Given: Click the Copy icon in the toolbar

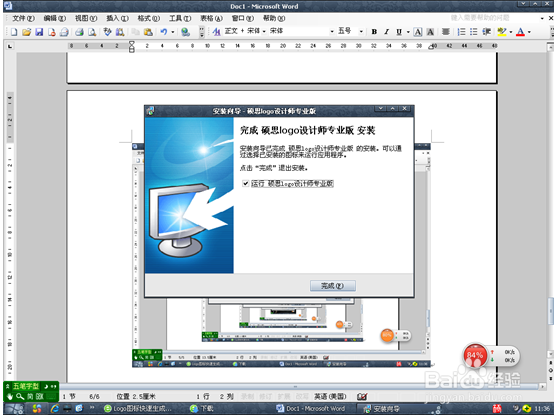Looking at the screenshot, I should [x=135, y=32].
